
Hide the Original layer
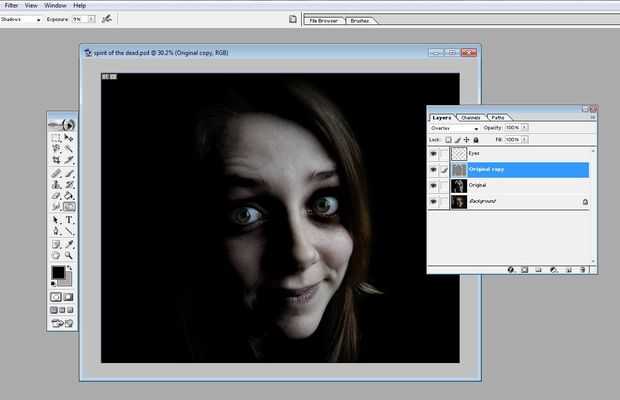(434, 186)
